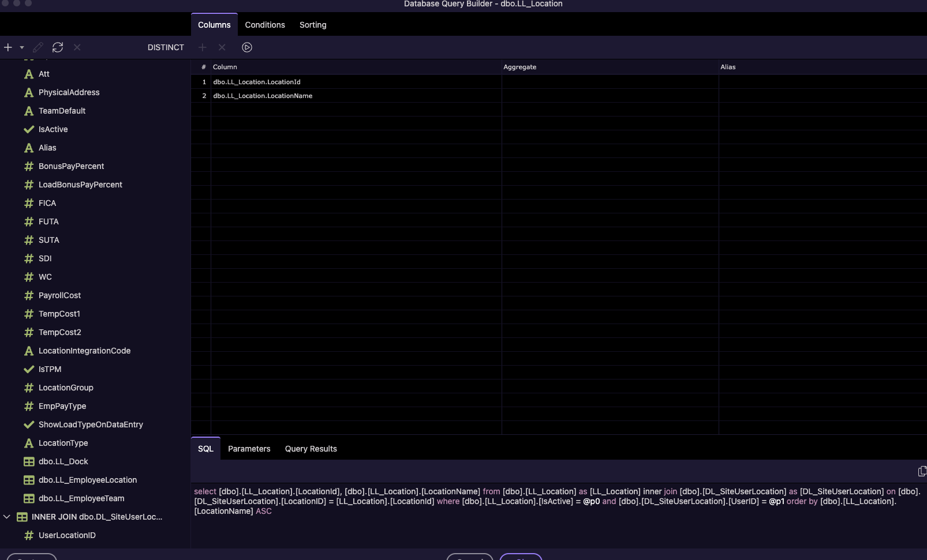
Task: Click the remove X icon in left toolbar
Action: [77, 47]
